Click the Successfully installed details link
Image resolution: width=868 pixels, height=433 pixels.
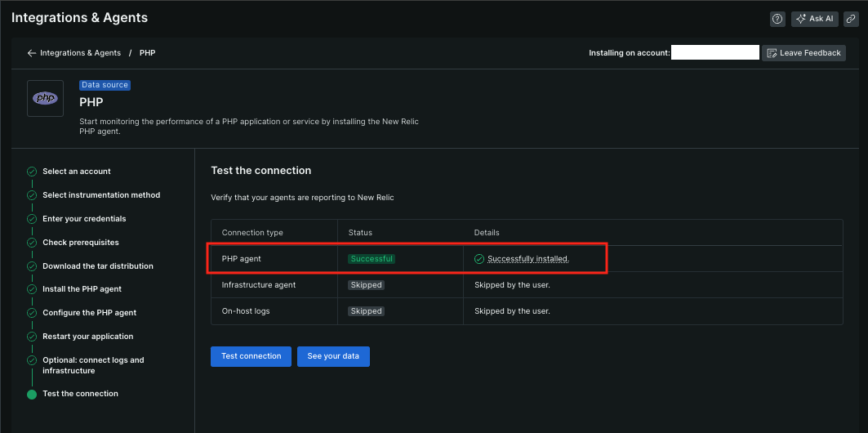pyautogui.click(x=528, y=259)
